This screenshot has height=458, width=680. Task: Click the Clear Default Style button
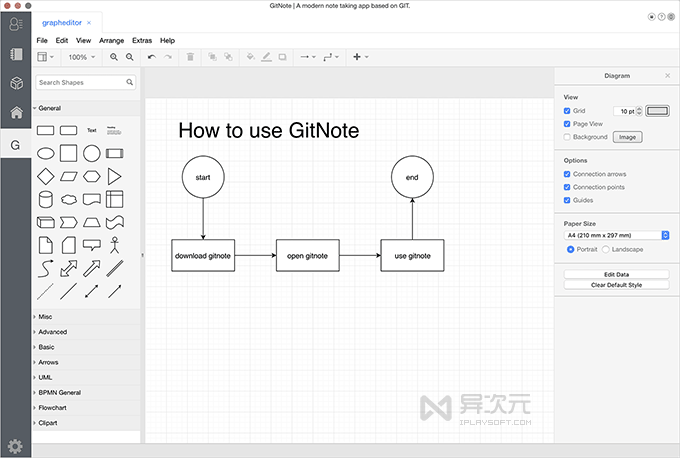[x=616, y=285]
